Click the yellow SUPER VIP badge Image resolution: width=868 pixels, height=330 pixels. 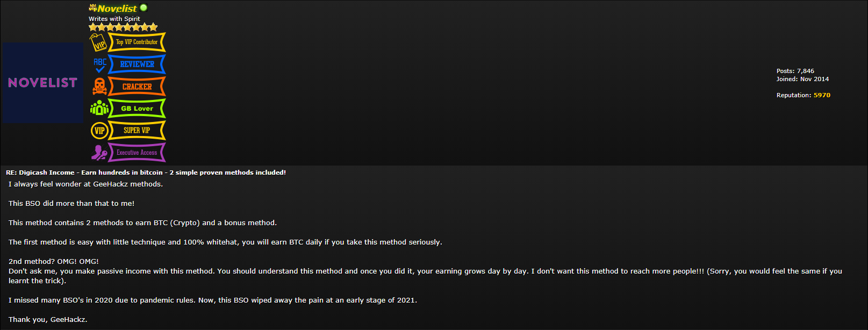pyautogui.click(x=137, y=131)
